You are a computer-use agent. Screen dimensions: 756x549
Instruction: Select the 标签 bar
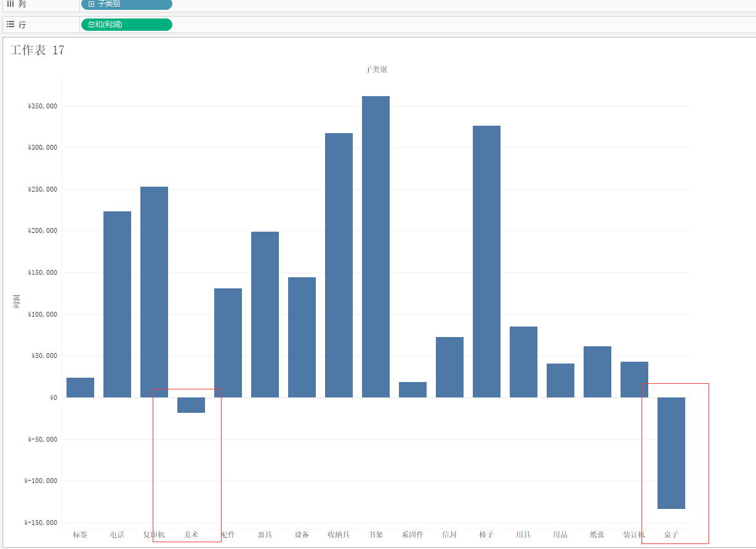point(80,388)
